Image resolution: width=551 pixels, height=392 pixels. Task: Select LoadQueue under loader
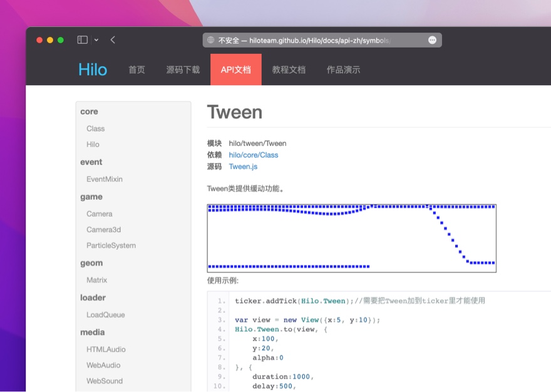tap(105, 315)
